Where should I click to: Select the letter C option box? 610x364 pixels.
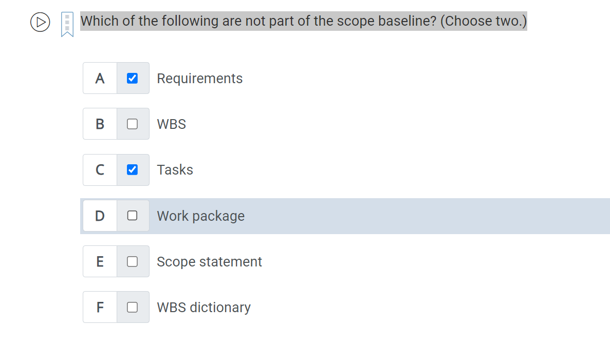pyautogui.click(x=100, y=170)
